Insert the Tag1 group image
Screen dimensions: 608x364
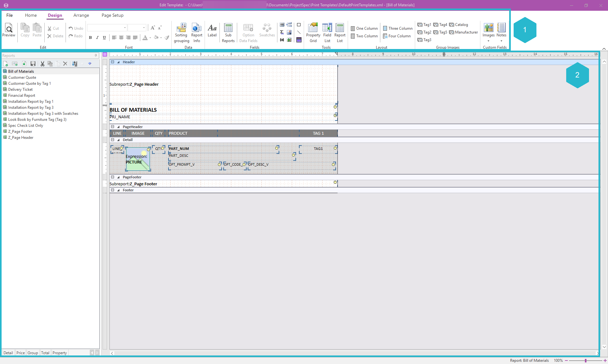tap(424, 25)
